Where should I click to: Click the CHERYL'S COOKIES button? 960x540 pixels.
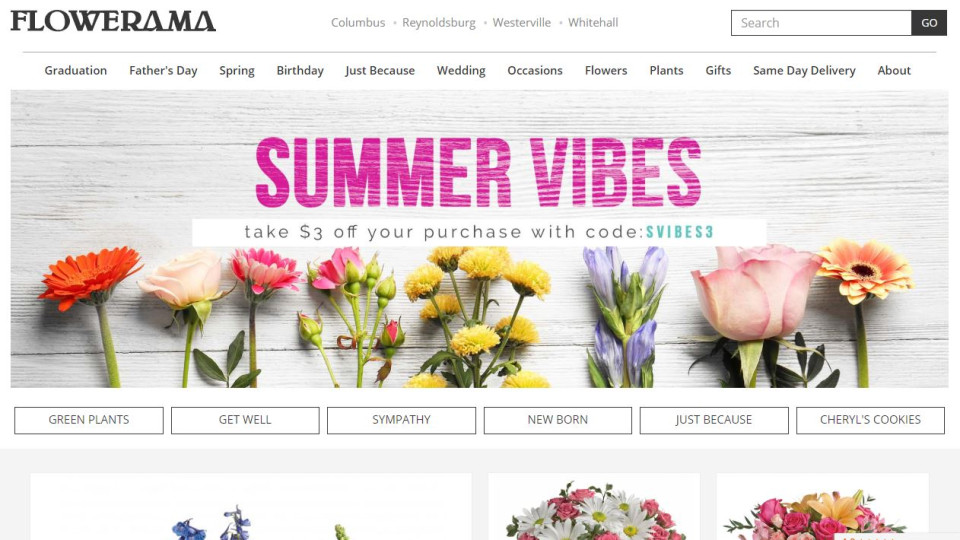coord(870,420)
